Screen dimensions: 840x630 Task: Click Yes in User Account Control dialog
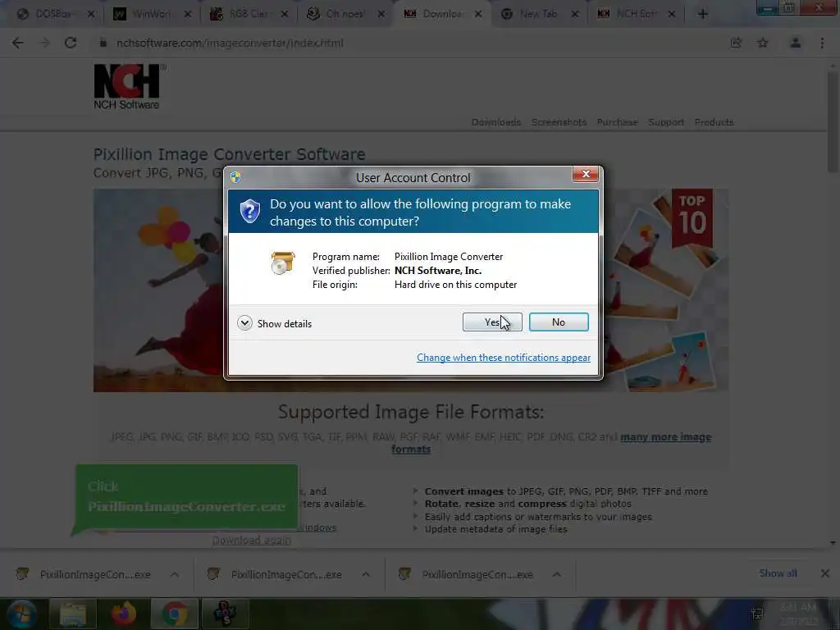click(492, 322)
